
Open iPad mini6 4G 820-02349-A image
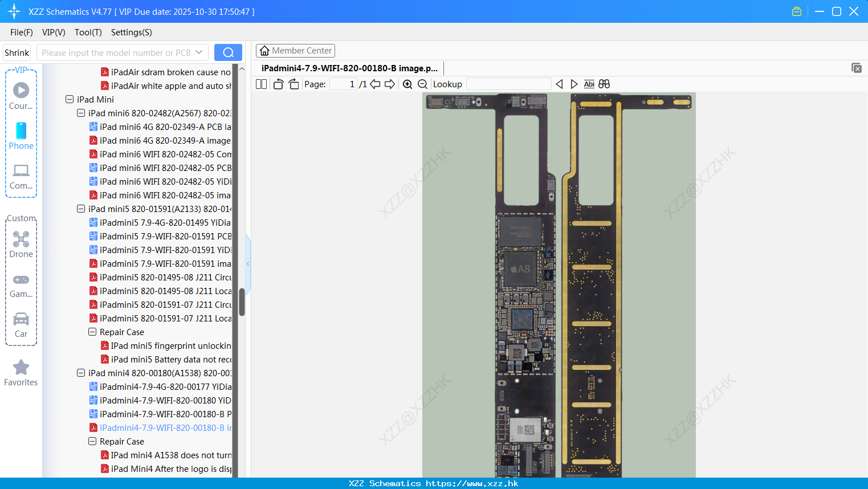tap(160, 140)
